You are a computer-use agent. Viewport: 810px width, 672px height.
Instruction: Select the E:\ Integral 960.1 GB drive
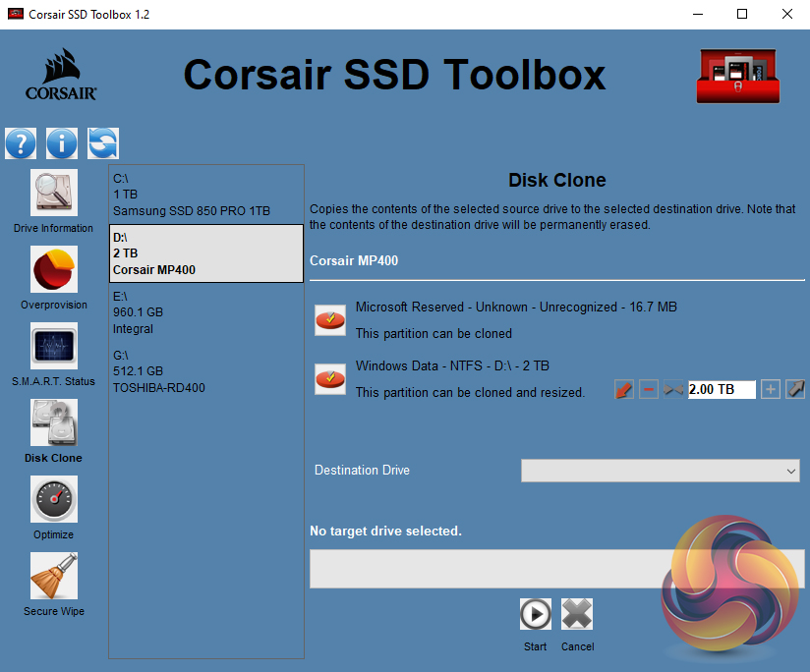coord(205,311)
